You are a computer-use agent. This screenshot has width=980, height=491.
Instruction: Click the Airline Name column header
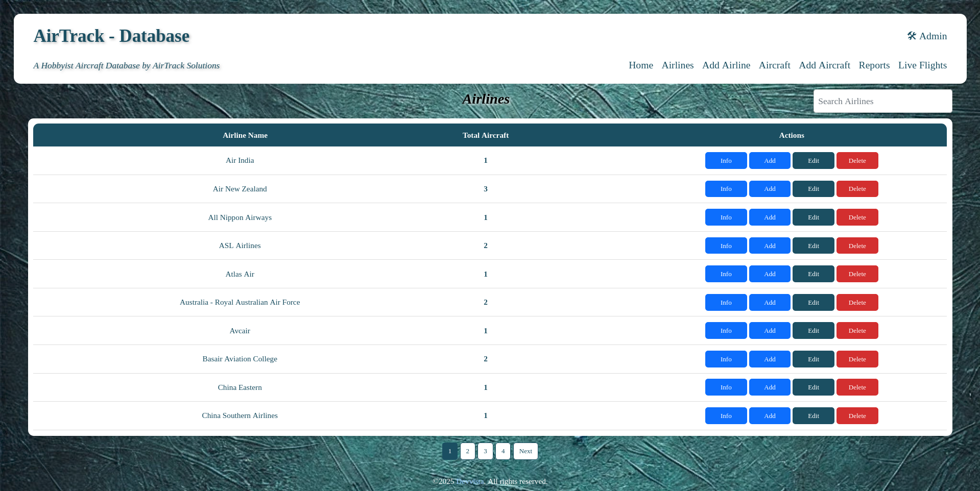[245, 135]
